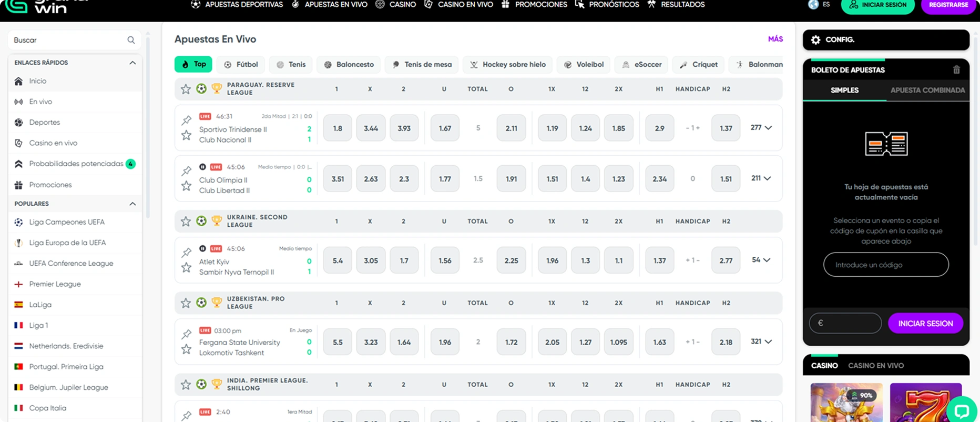Collapse the Populares section
The width and height of the screenshot is (980, 422).
tap(132, 204)
